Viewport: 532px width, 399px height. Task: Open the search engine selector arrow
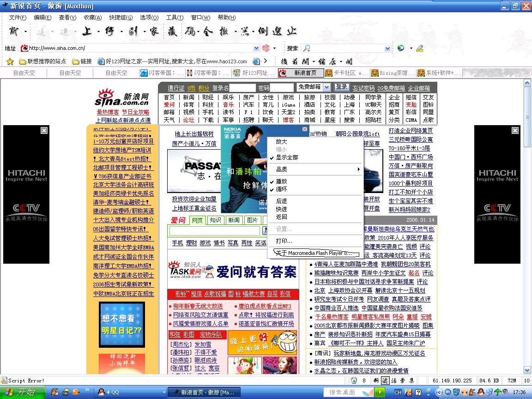[411, 48]
